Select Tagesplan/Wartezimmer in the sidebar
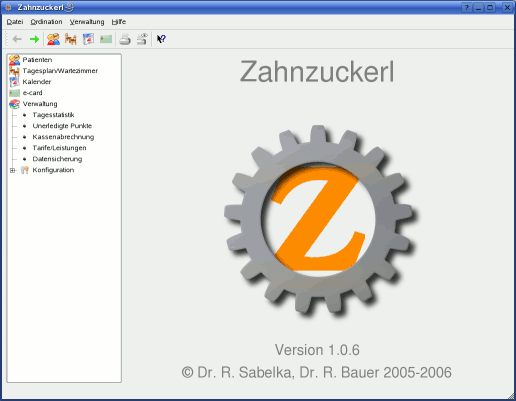516x401 pixels. tap(60, 71)
